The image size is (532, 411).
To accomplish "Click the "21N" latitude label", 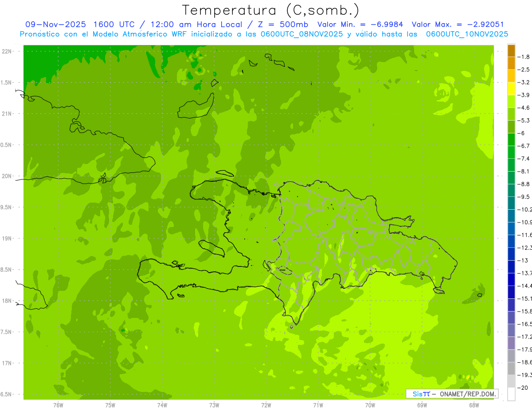I will click(x=6, y=114).
